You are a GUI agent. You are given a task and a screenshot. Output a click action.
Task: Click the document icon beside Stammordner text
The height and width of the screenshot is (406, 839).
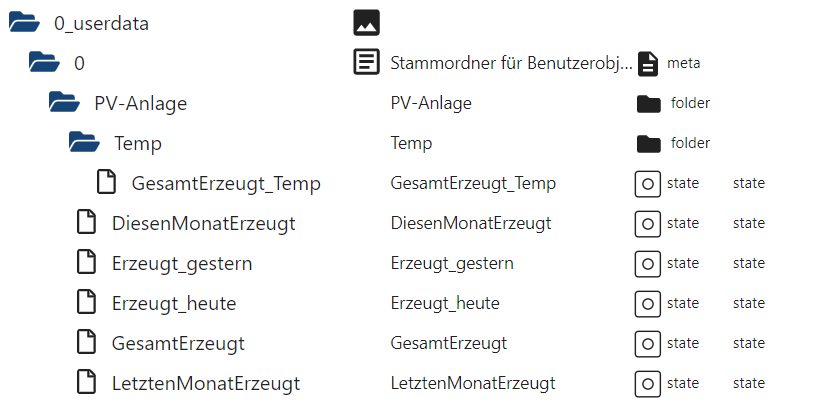367,62
